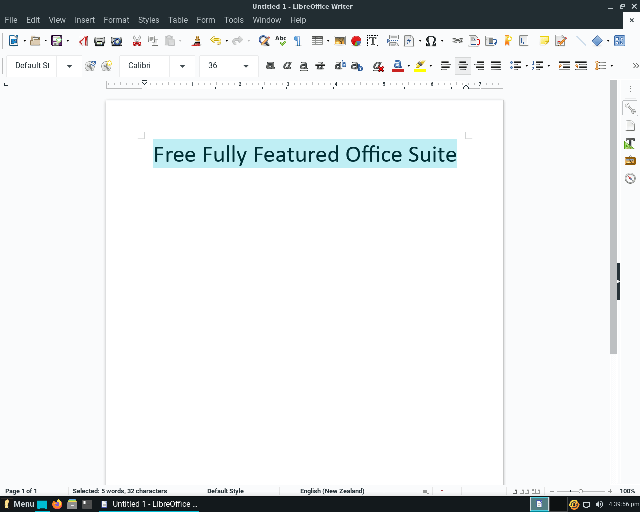Open the font color dropdown arrow

pos(409,66)
